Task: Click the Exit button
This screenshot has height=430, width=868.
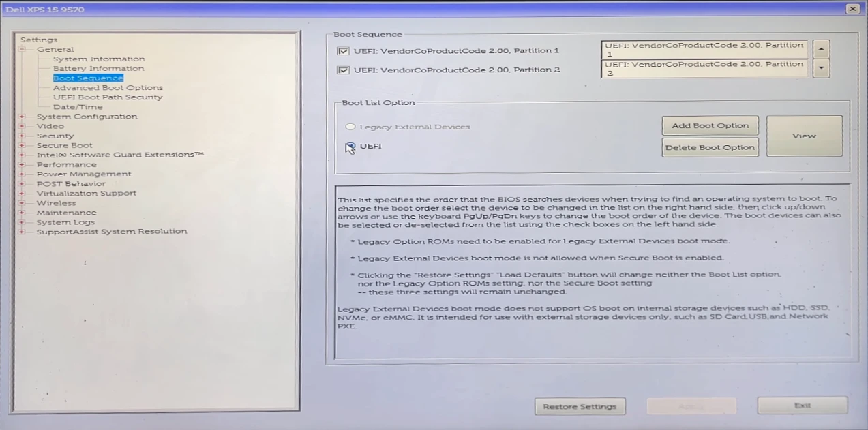Action: 802,405
